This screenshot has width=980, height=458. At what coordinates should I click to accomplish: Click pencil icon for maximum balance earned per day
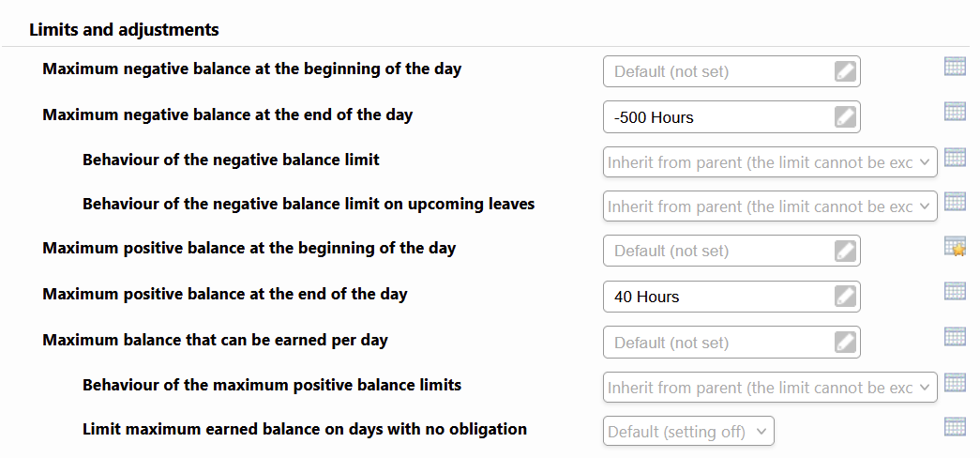[845, 343]
